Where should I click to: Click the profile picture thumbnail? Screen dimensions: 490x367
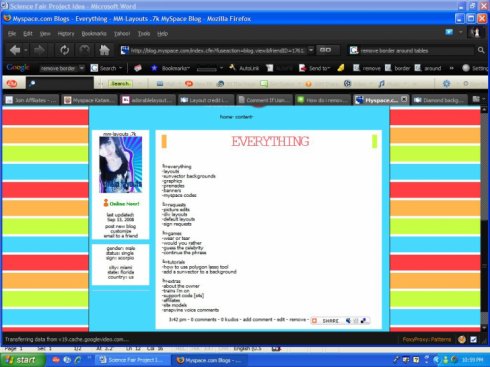120,165
